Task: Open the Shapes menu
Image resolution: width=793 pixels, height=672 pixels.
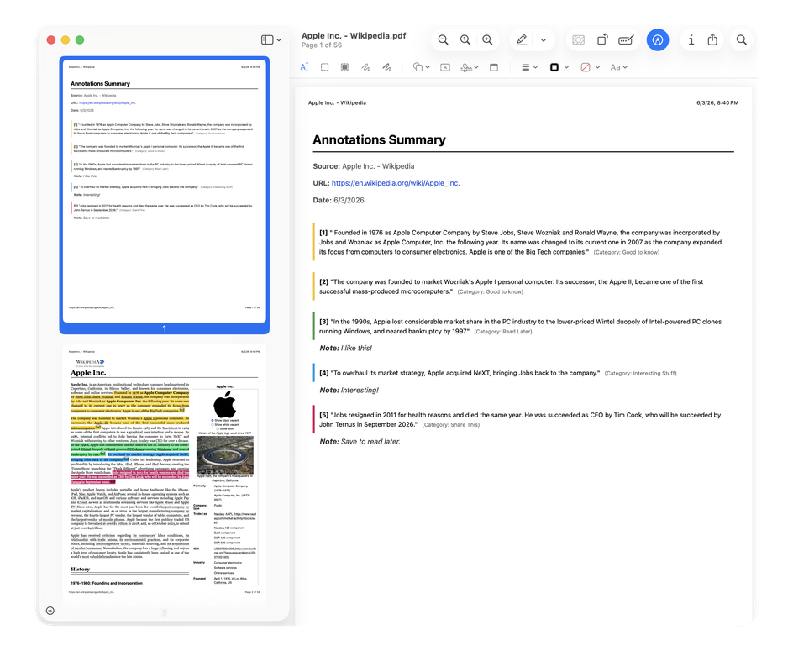Action: (x=422, y=67)
